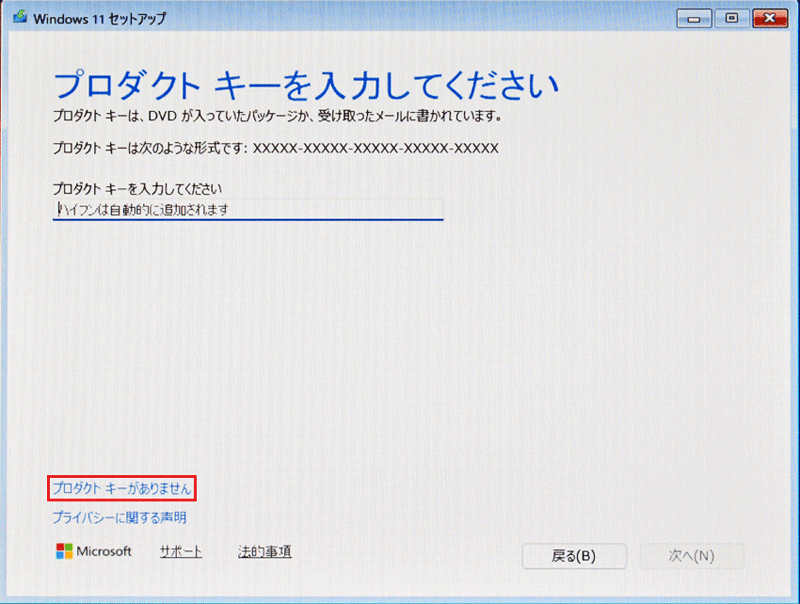Open the '法的事項' link
800x604 pixels.
click(x=264, y=551)
